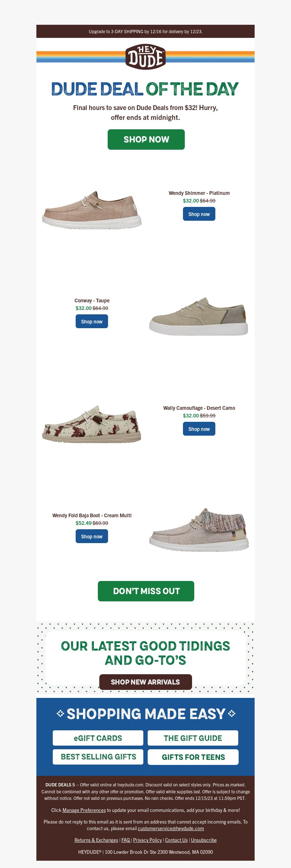Open THE GIFT GUIDE tile
This screenshot has height=868, width=291.
pyautogui.click(x=193, y=738)
